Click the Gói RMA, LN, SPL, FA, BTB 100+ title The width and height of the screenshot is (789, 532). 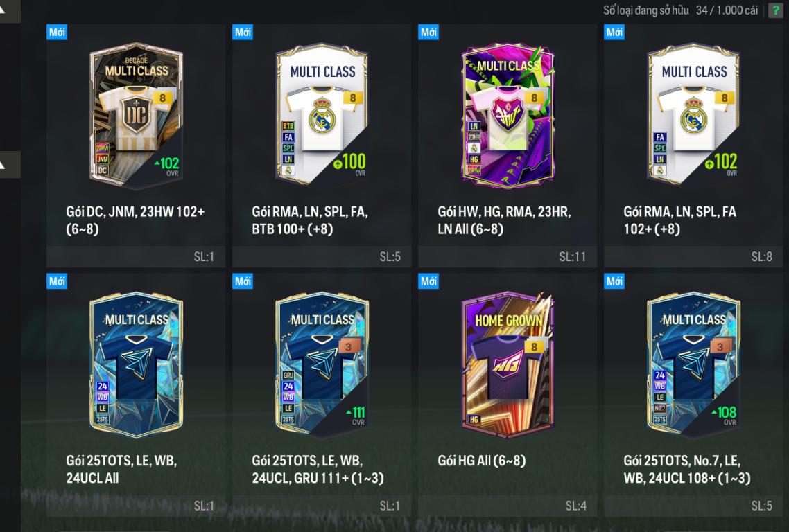pyautogui.click(x=310, y=220)
